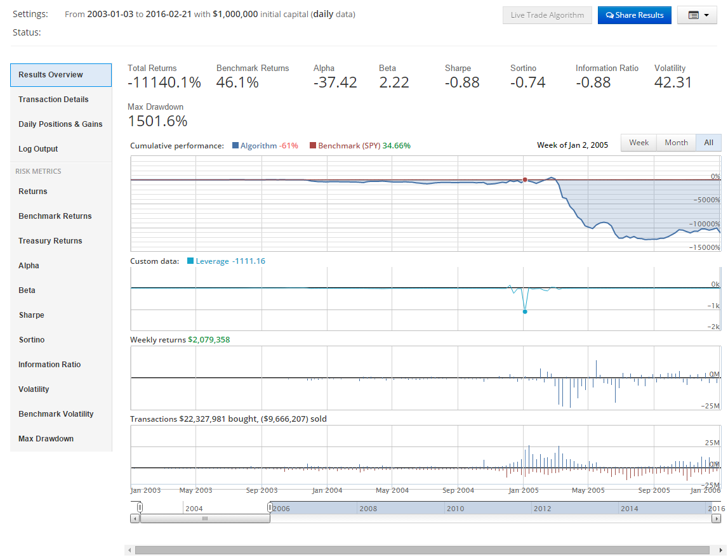The height and width of the screenshot is (560, 728).
Task: Toggle the blue Algorithm legend square
Action: (235, 146)
